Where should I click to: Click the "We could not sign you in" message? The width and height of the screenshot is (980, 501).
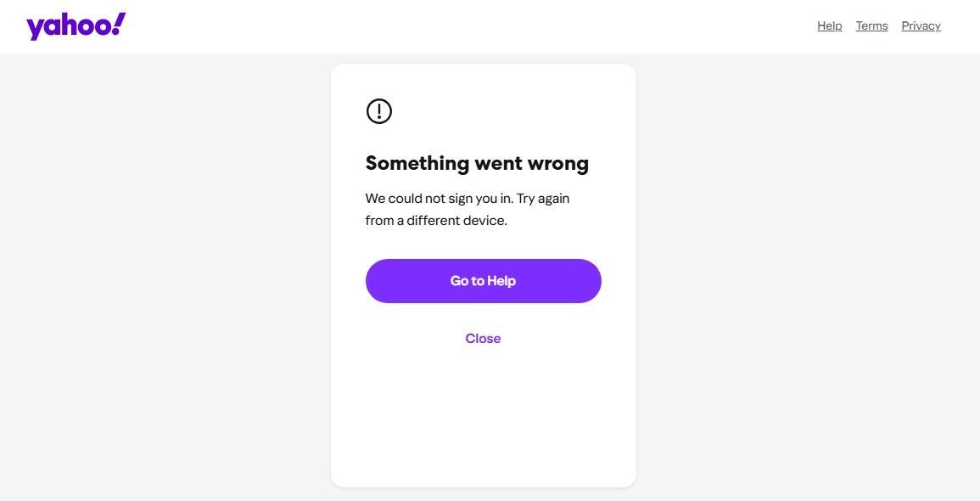[x=440, y=199]
